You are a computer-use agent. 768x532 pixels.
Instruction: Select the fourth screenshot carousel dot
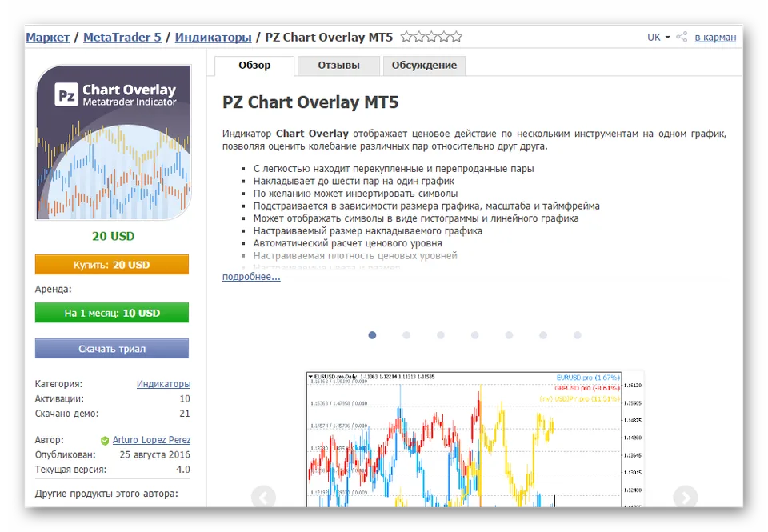click(x=474, y=335)
